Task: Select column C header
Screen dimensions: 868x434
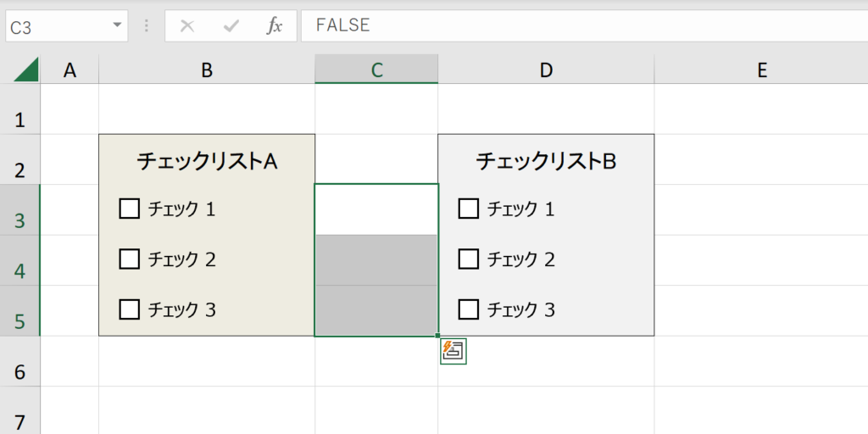Action: (376, 70)
